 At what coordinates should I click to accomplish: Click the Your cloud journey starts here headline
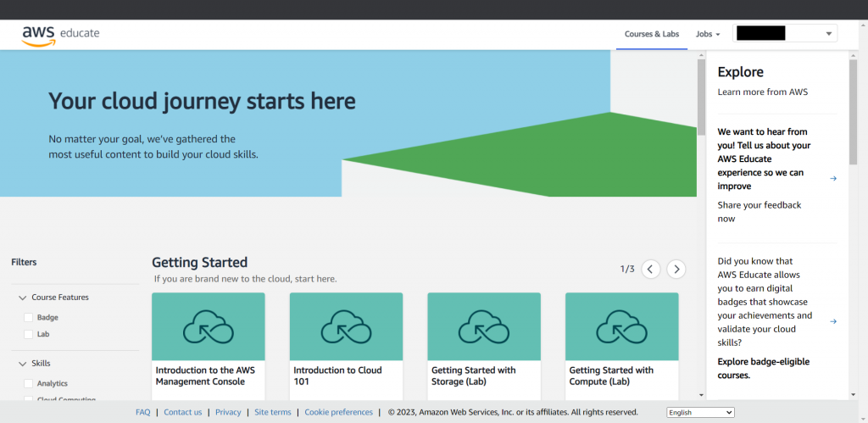coord(202,102)
